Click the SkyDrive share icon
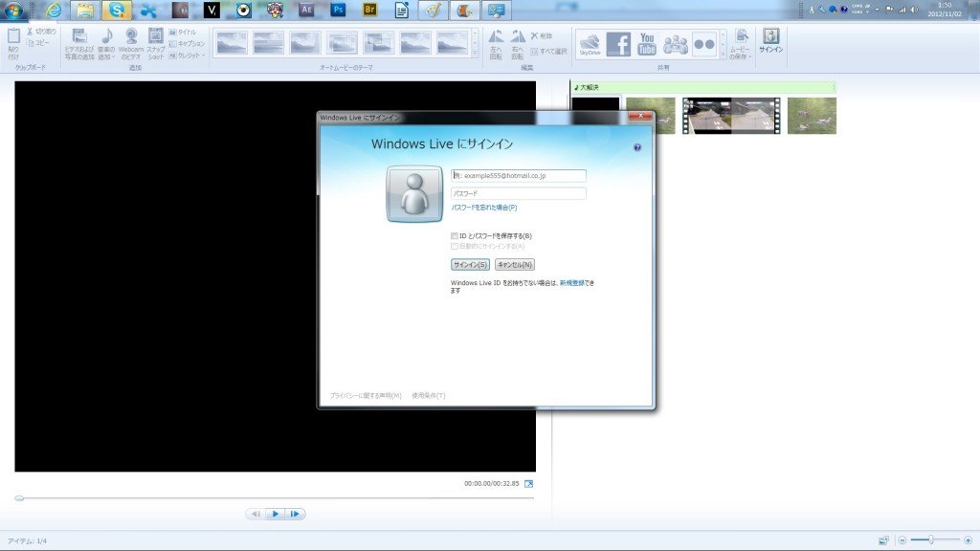 pos(590,44)
